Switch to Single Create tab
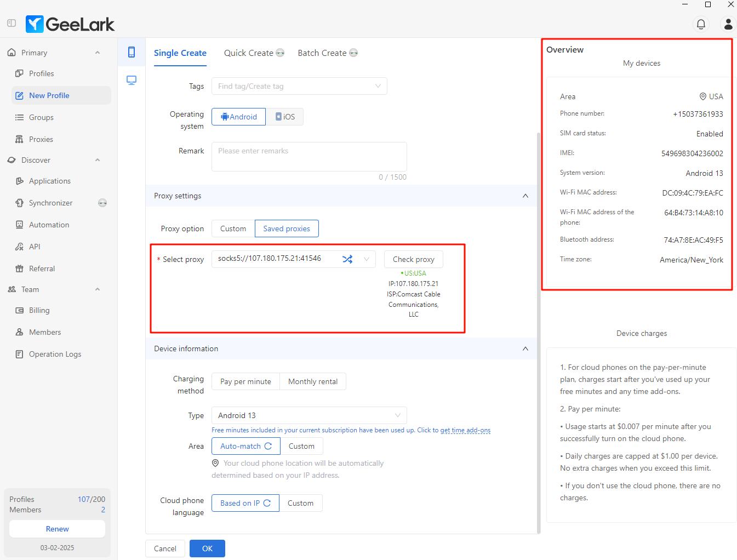This screenshot has width=737, height=560. [x=180, y=53]
